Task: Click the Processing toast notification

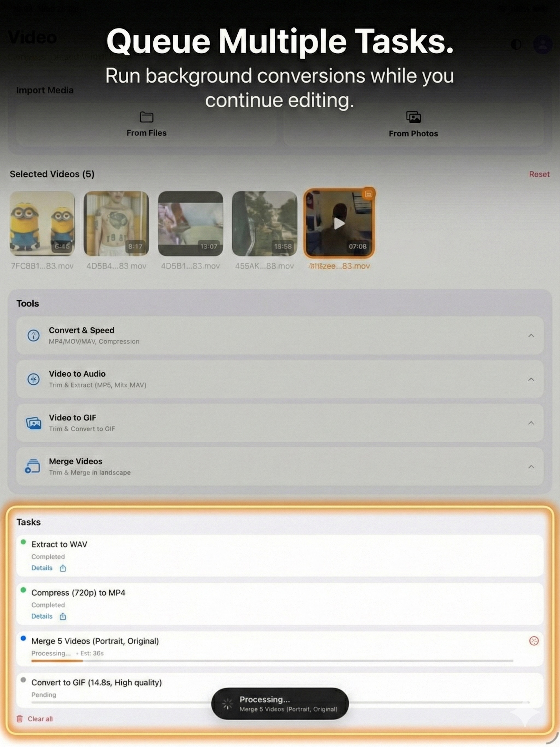Action: [280, 704]
